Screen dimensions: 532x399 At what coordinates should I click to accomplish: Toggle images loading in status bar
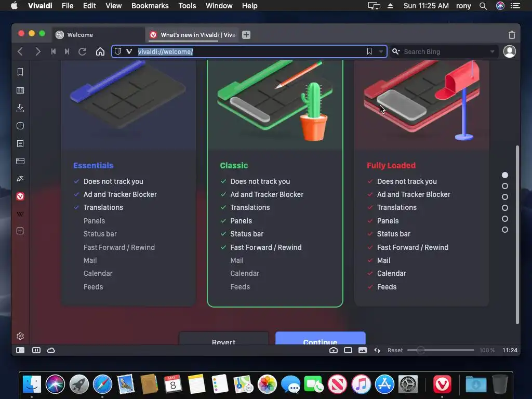pyautogui.click(x=362, y=350)
